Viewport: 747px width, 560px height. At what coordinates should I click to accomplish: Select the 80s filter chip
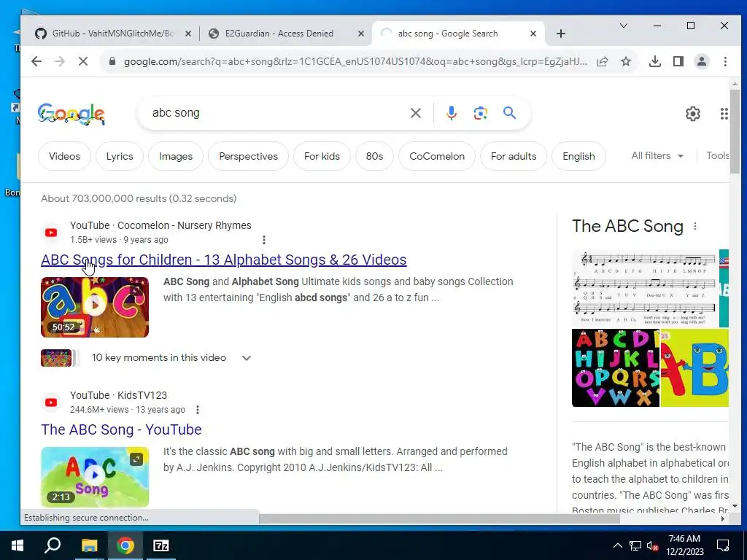374,156
